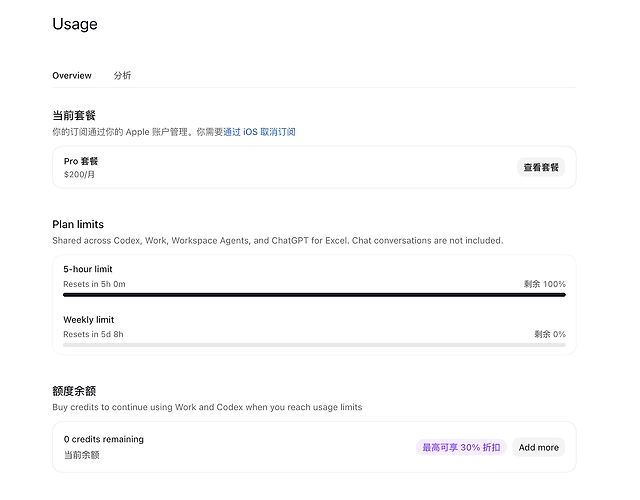Click the 当前余额 label
This screenshot has height=500, width=640.
coord(82,455)
